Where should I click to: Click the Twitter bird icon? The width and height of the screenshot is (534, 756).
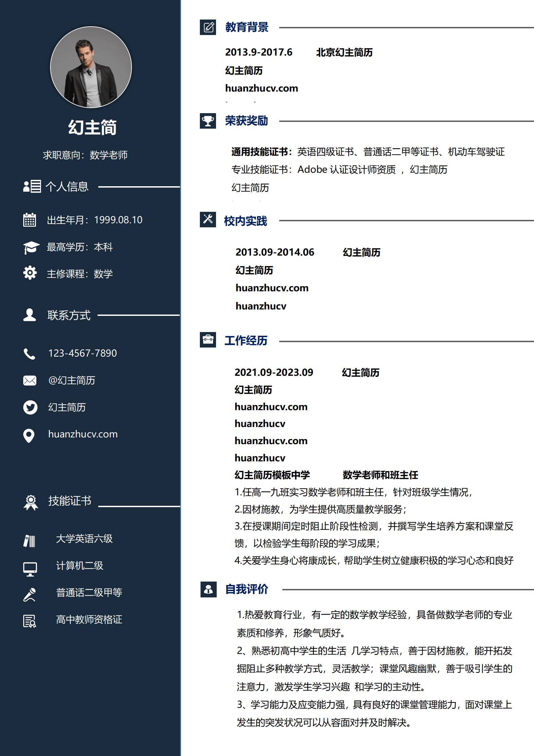pyautogui.click(x=30, y=407)
